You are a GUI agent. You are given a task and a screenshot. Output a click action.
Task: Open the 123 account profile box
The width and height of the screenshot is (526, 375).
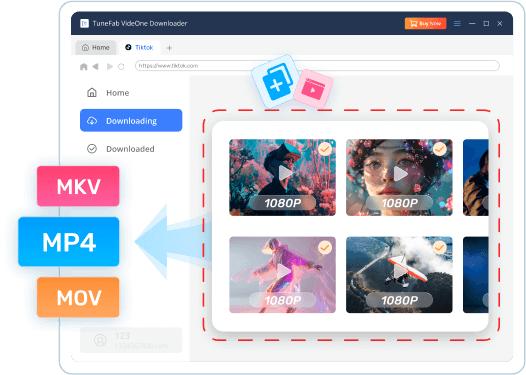(131, 340)
